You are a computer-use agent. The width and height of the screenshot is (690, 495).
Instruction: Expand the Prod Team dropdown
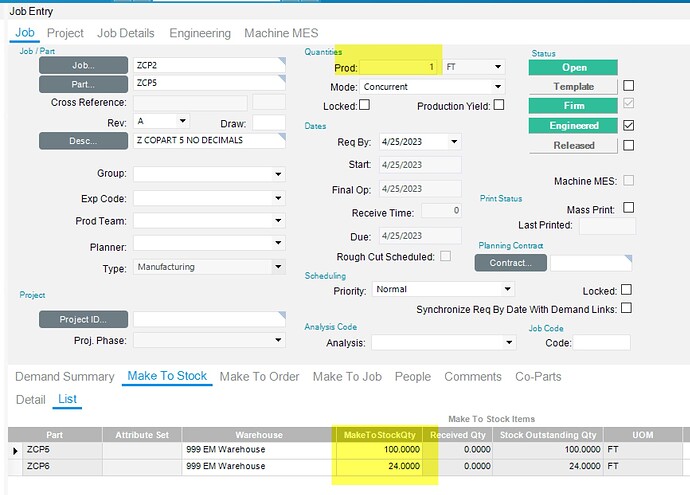pos(278,220)
